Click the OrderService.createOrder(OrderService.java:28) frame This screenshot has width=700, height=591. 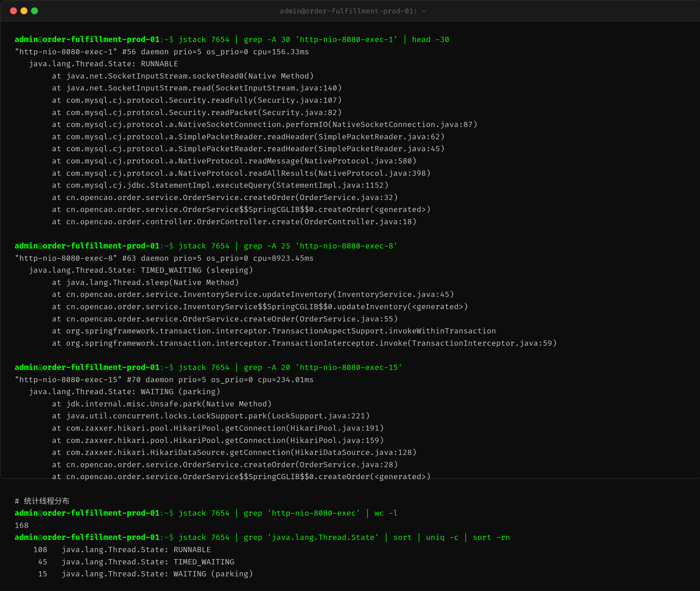[225, 465]
